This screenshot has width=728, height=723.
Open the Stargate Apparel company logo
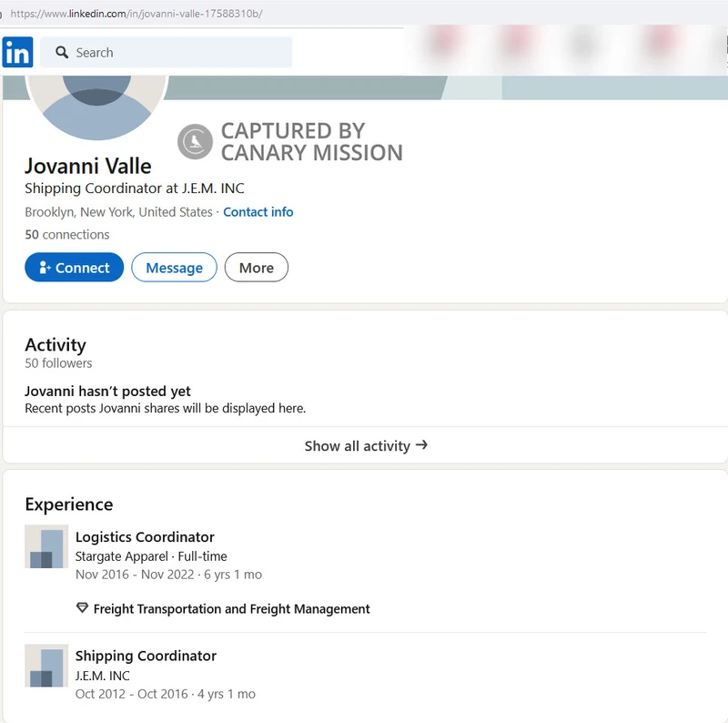[x=46, y=546]
